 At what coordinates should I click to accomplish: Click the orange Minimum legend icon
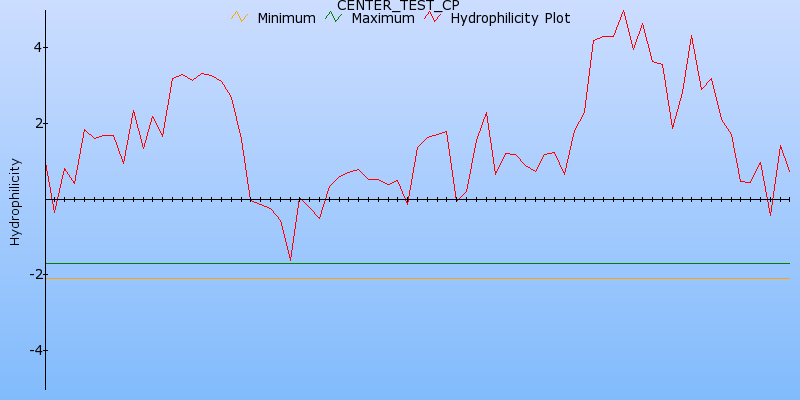(238, 18)
